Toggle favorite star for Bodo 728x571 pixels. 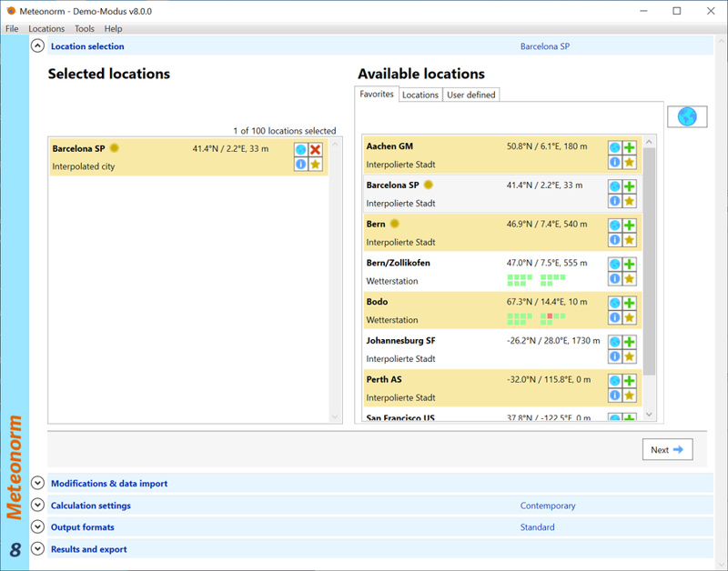coord(629,317)
